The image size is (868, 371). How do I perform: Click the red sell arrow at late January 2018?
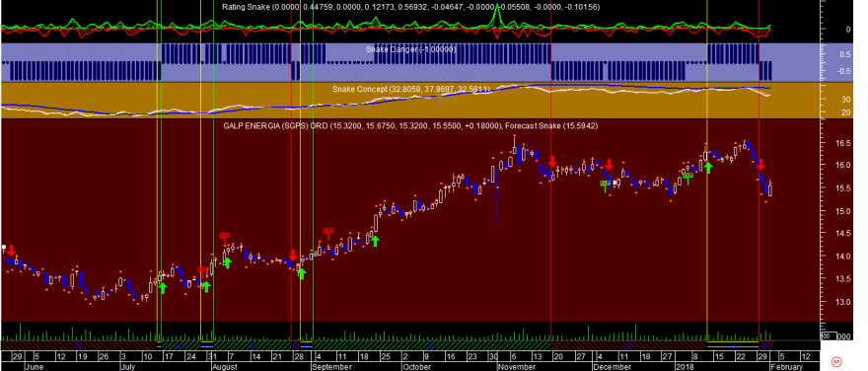coord(760,164)
